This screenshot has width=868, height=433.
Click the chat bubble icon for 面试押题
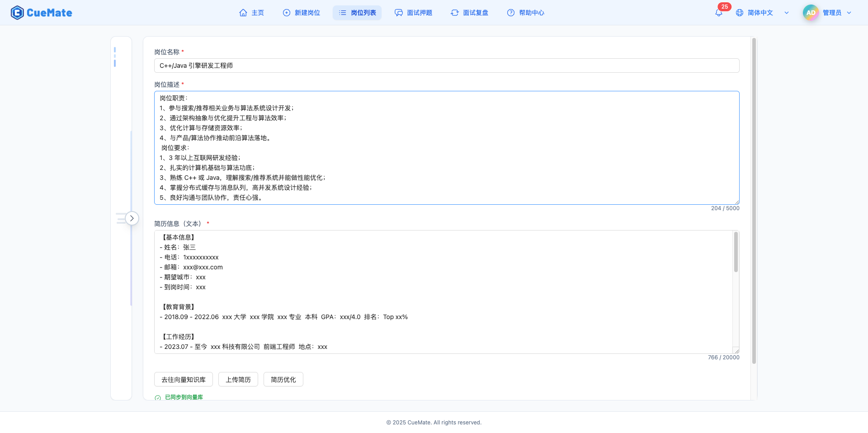tap(398, 13)
